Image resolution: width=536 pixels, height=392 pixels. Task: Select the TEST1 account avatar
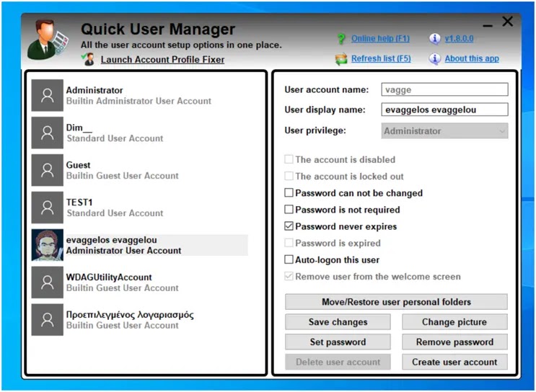click(x=47, y=208)
